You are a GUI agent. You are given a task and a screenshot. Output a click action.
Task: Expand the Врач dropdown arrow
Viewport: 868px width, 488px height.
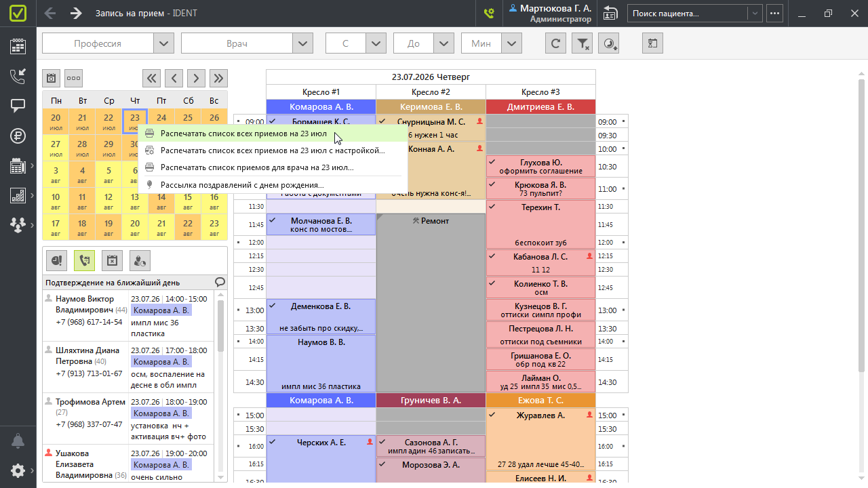(302, 43)
